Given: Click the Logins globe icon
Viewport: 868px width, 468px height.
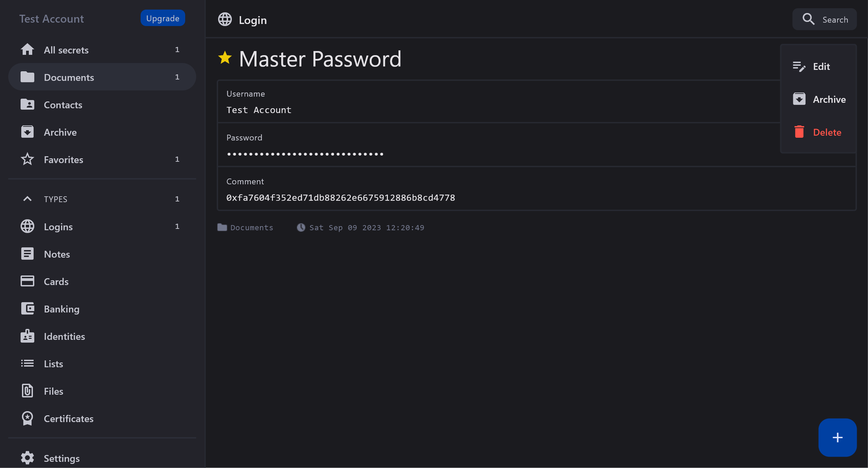Looking at the screenshot, I should coord(27,226).
